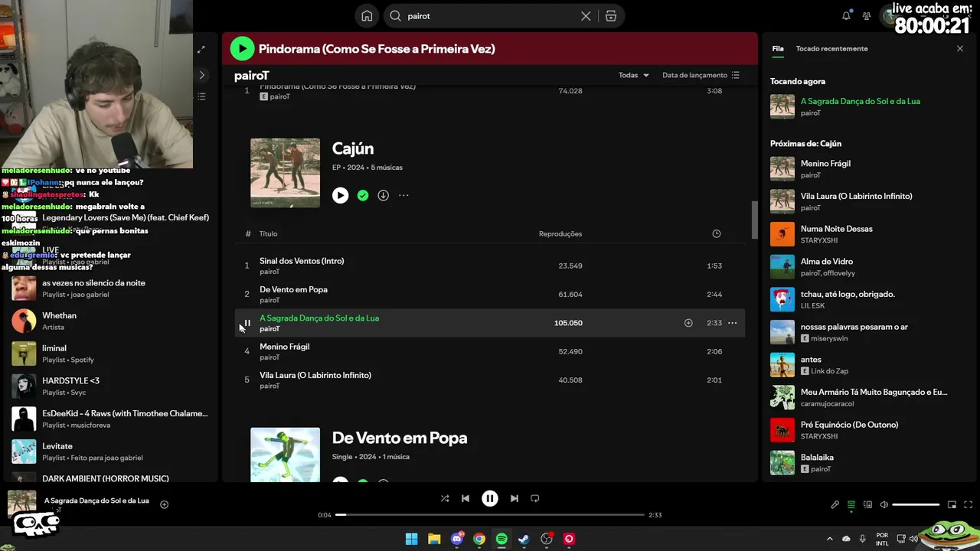Viewport: 980px width, 551px height.
Task: Open the HARDSTYLE <3 playlist
Action: tap(110, 386)
